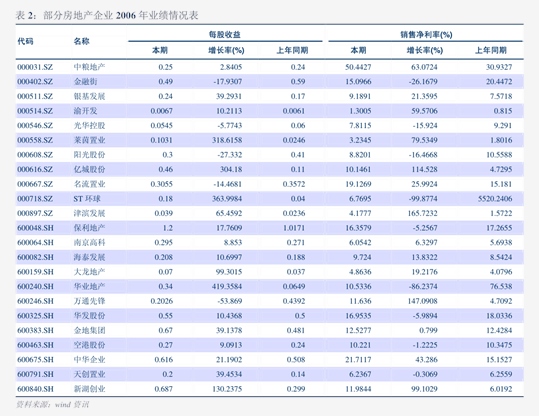Image resolution: width=539 pixels, height=416 pixels.
Task: Click company name 空港股份
Action: point(89,344)
